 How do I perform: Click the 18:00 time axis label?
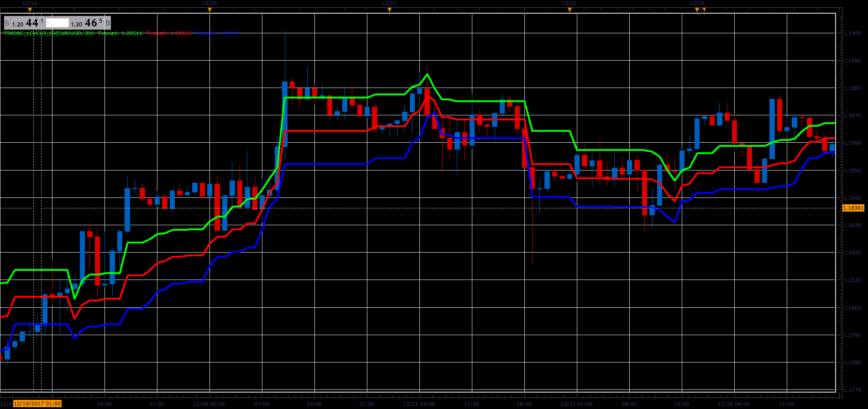524,404
